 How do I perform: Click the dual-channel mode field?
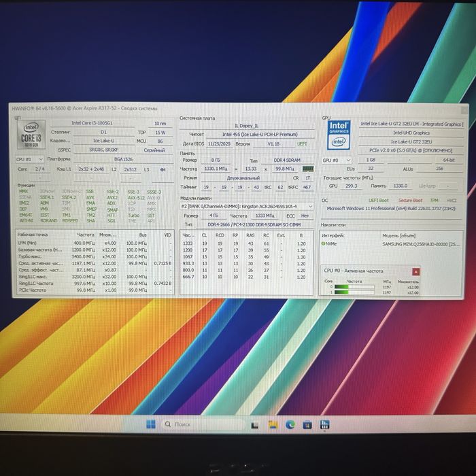[x=243, y=178]
